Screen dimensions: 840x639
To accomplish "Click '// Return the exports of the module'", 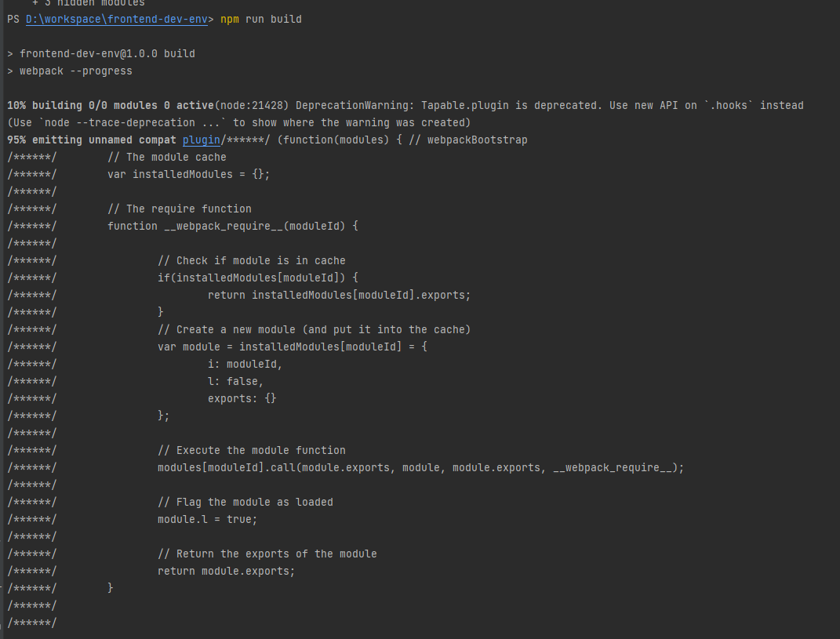I will [x=267, y=554].
